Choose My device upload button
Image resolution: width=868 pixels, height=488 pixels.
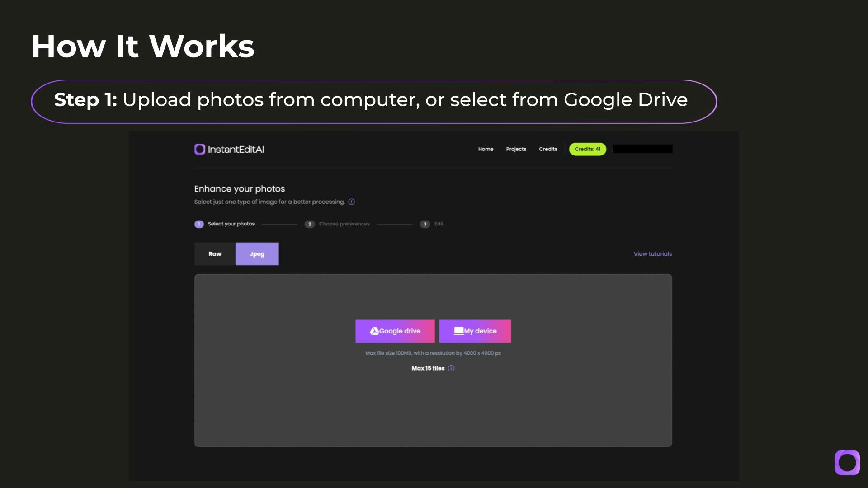[x=475, y=331]
